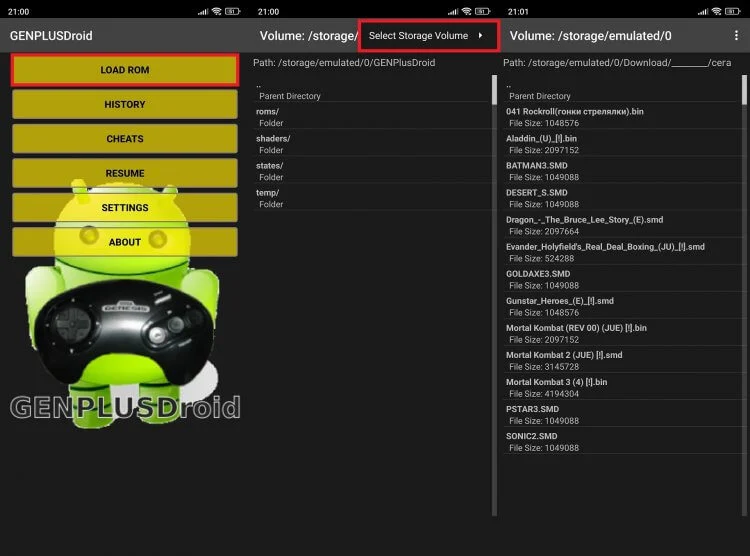
Task: Open the temp/ folder
Action: pyautogui.click(x=372, y=198)
